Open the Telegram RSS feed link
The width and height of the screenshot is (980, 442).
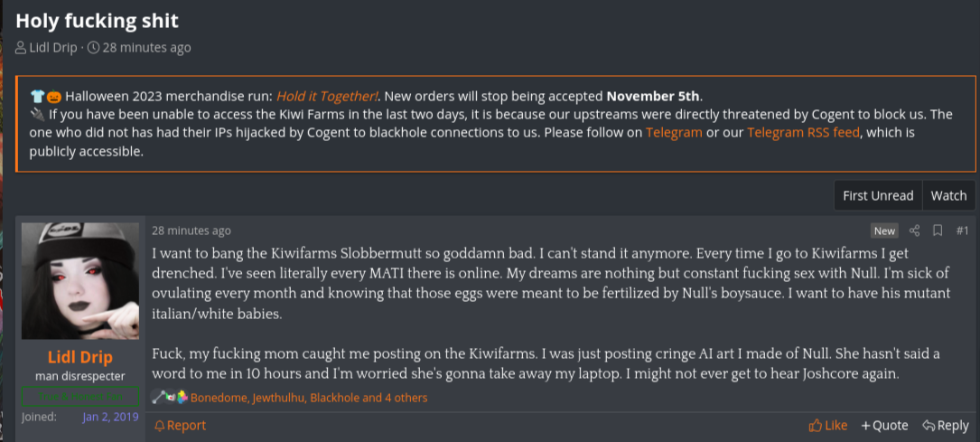tap(803, 132)
